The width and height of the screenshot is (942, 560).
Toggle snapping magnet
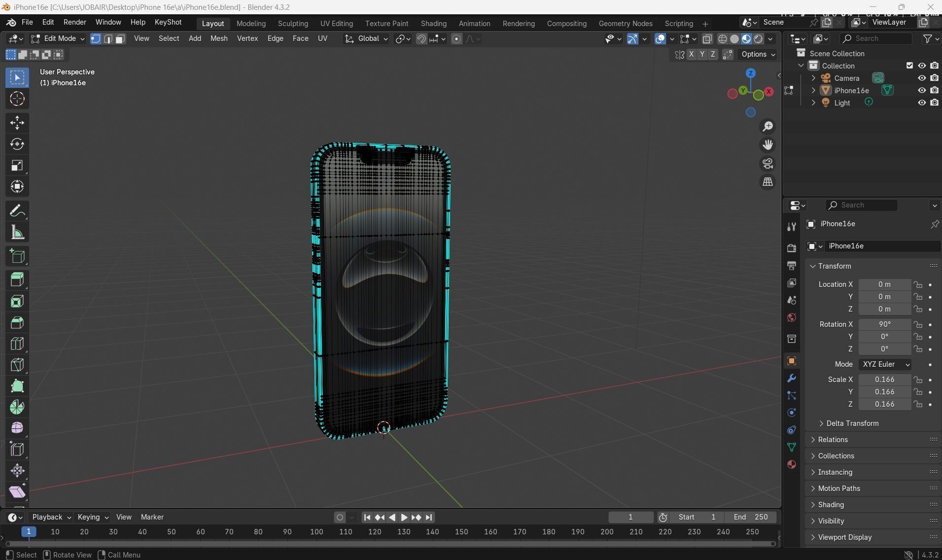421,39
